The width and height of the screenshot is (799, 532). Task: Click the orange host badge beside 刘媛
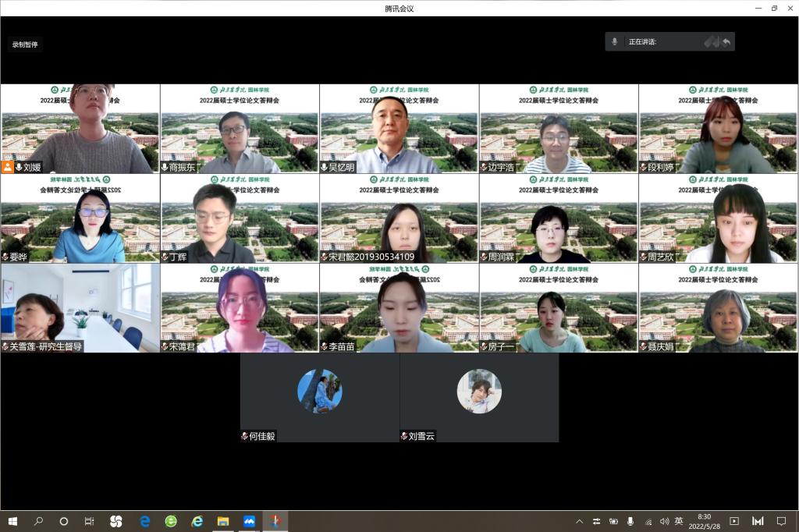(x=8, y=167)
